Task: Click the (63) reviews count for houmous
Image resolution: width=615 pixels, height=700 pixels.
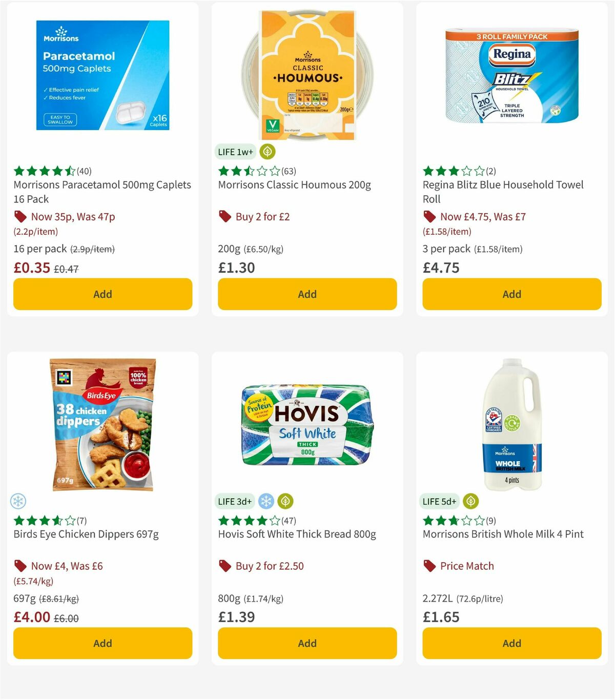Action: click(290, 172)
